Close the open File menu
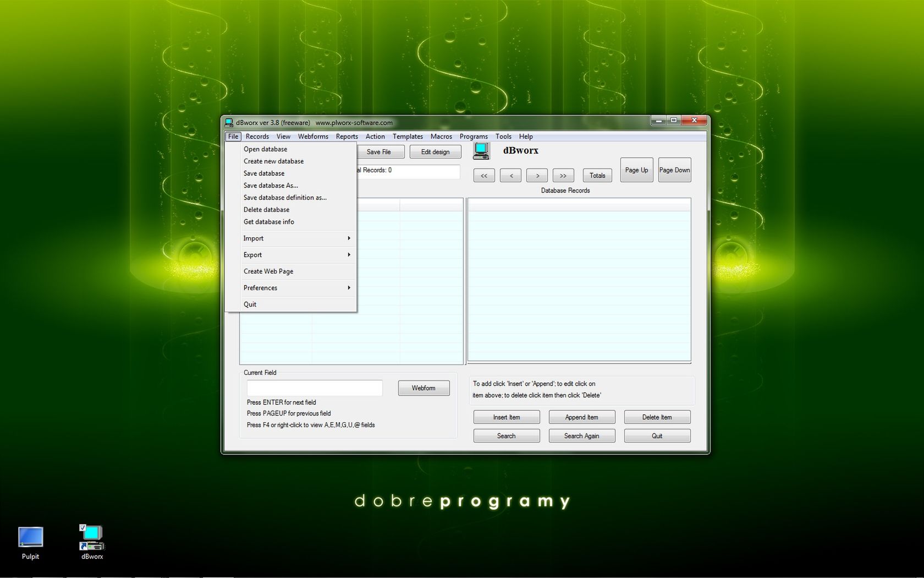This screenshot has height=578, width=924. (x=233, y=137)
